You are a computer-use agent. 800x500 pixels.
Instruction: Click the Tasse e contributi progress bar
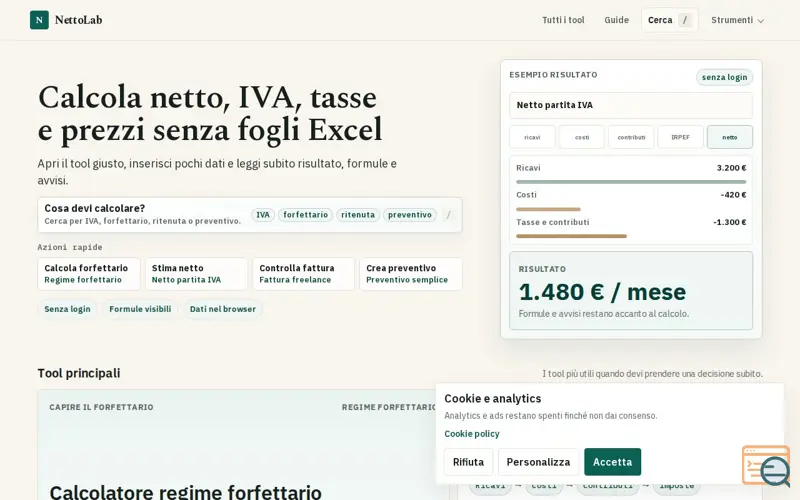tap(571, 236)
